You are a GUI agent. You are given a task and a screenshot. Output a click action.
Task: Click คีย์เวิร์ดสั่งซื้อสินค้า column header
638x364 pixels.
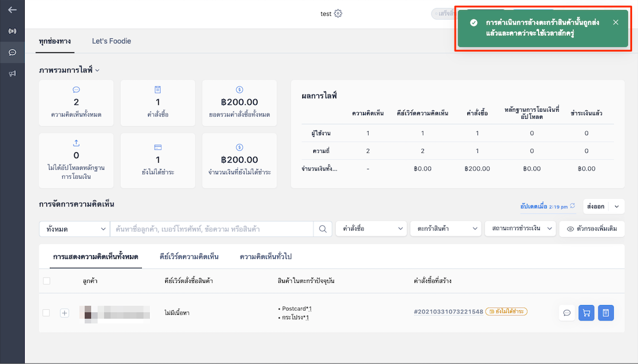click(x=189, y=281)
